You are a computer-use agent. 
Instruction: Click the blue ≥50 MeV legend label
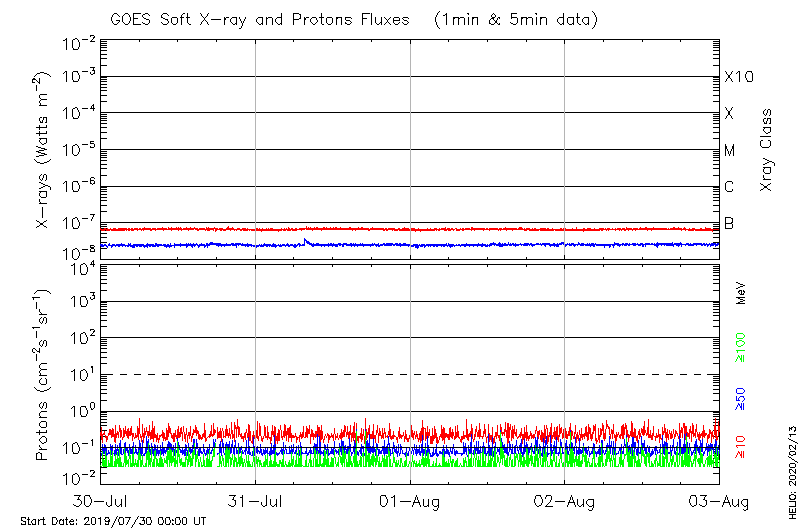[x=741, y=401]
